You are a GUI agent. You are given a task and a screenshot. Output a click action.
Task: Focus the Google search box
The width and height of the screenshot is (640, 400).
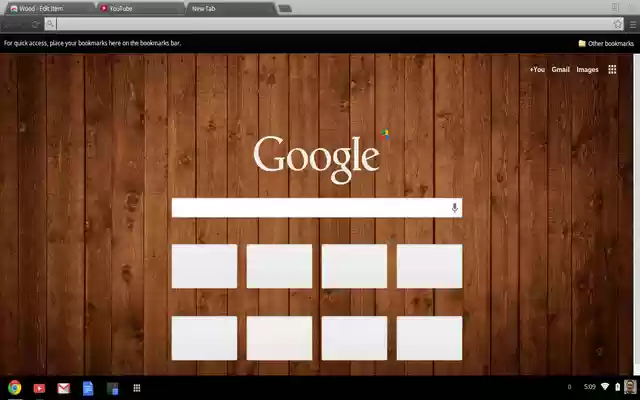(x=317, y=208)
